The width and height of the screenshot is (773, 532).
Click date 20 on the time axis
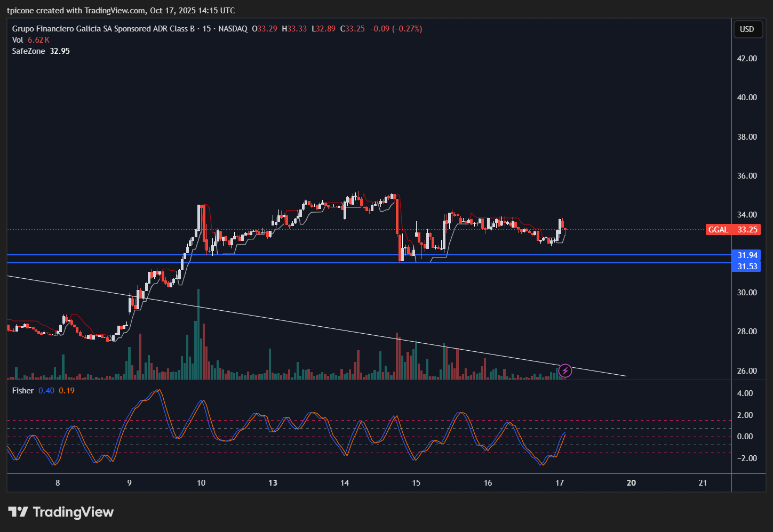(x=631, y=483)
